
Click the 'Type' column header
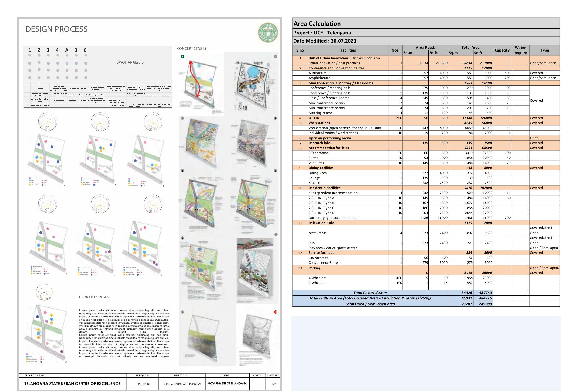[x=545, y=50]
